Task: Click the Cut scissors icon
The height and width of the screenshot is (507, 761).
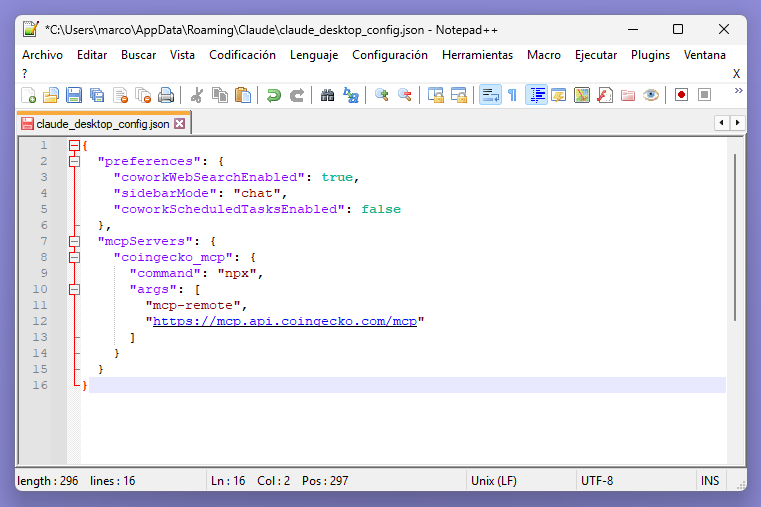Action: [x=196, y=95]
